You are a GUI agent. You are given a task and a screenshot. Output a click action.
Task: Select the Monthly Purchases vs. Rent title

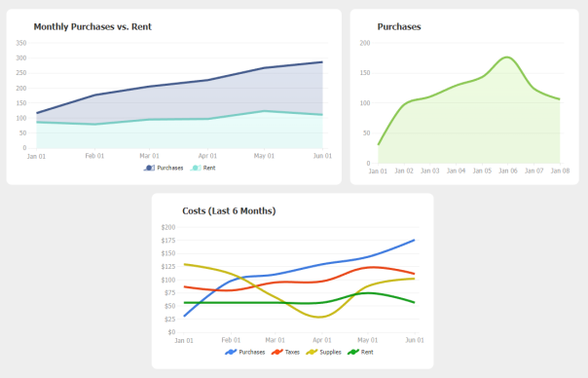click(x=92, y=26)
